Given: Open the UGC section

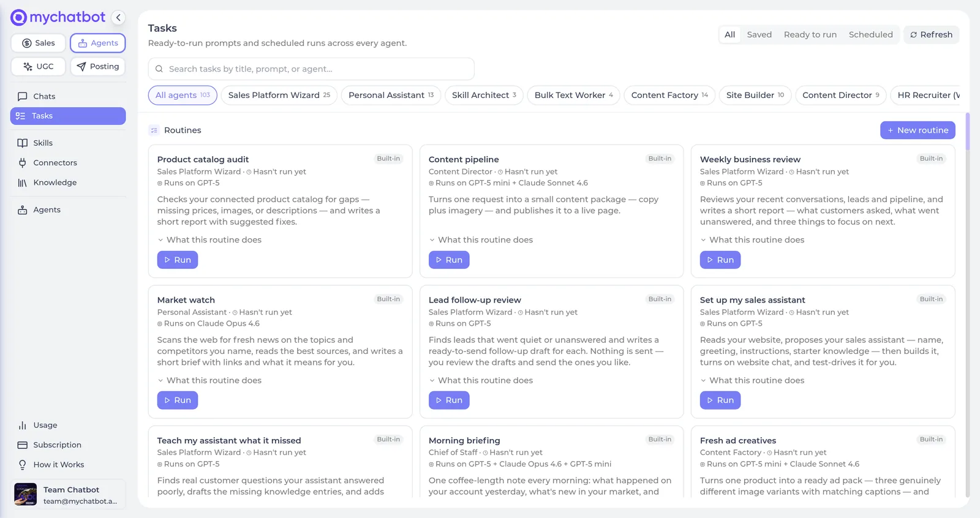Looking at the screenshot, I should coord(38,66).
